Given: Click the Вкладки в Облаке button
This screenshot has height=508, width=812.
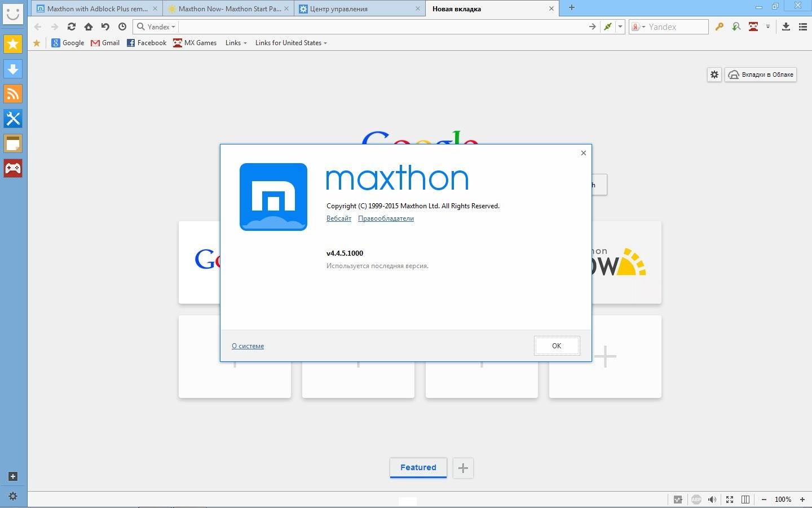Looking at the screenshot, I should pyautogui.click(x=761, y=75).
